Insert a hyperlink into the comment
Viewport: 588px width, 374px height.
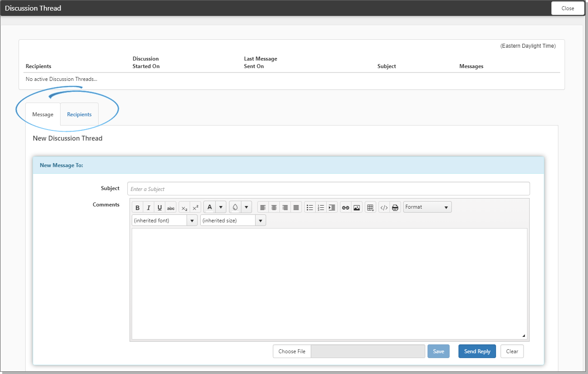[346, 207]
